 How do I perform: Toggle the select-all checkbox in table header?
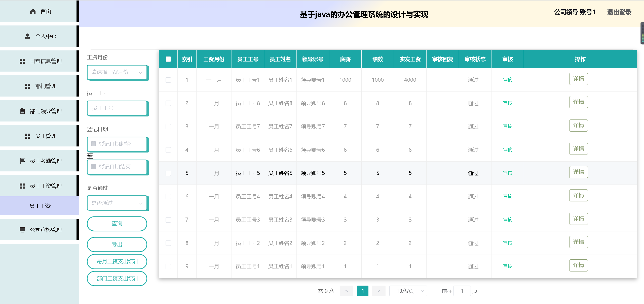[x=168, y=59]
